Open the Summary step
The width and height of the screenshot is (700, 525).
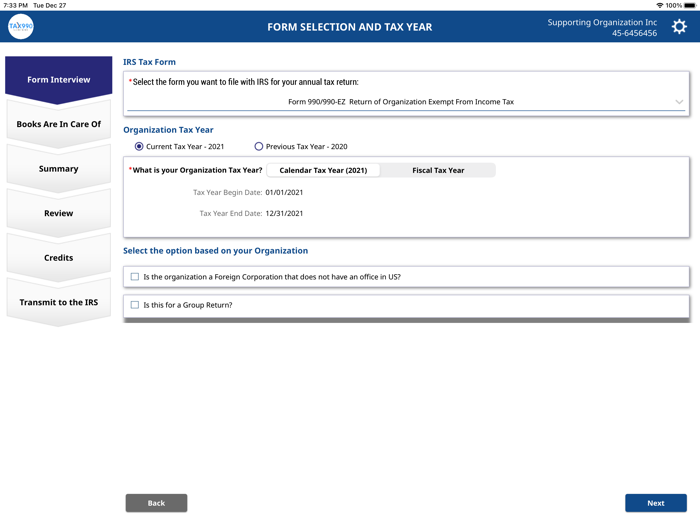coord(58,169)
